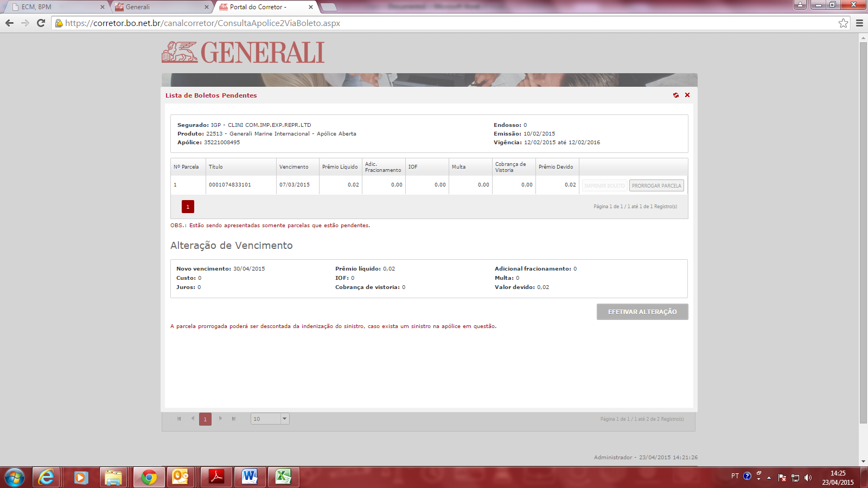The image size is (868, 488).
Task: Open Windows Explorer from taskbar
Action: point(114,477)
